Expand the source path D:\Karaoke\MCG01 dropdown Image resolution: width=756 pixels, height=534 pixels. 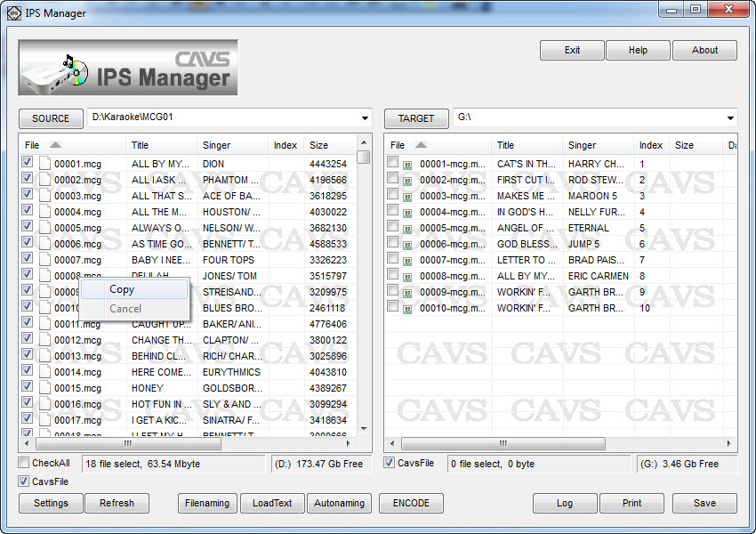[366, 118]
